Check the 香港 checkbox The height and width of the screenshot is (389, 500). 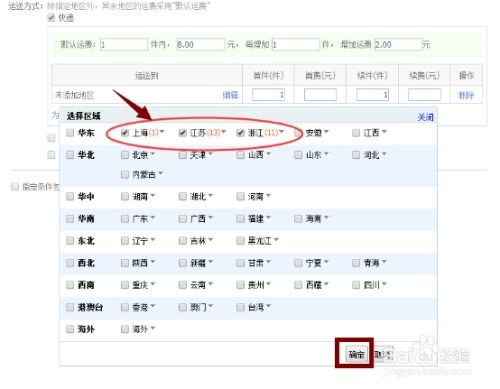point(125,307)
